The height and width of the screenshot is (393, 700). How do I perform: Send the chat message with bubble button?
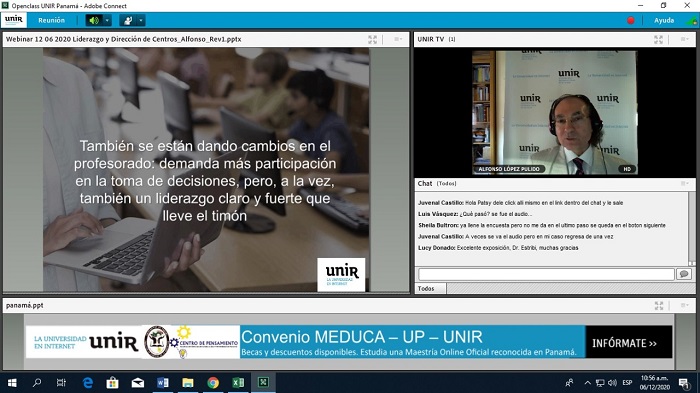(684, 274)
